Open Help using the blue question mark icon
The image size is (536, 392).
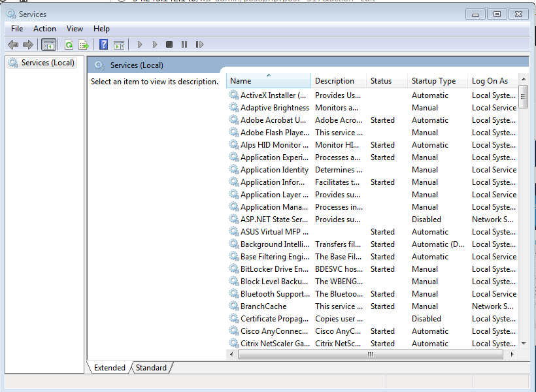pyautogui.click(x=103, y=44)
